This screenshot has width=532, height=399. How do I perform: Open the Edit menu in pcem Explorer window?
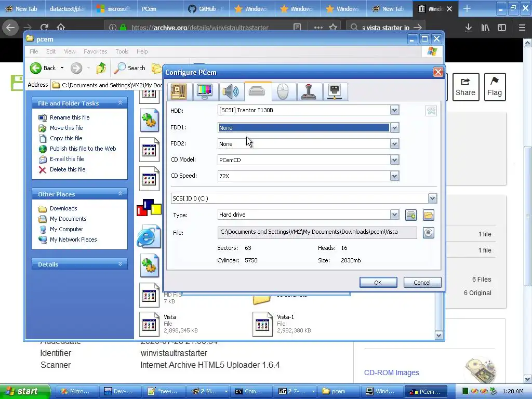coord(51,51)
